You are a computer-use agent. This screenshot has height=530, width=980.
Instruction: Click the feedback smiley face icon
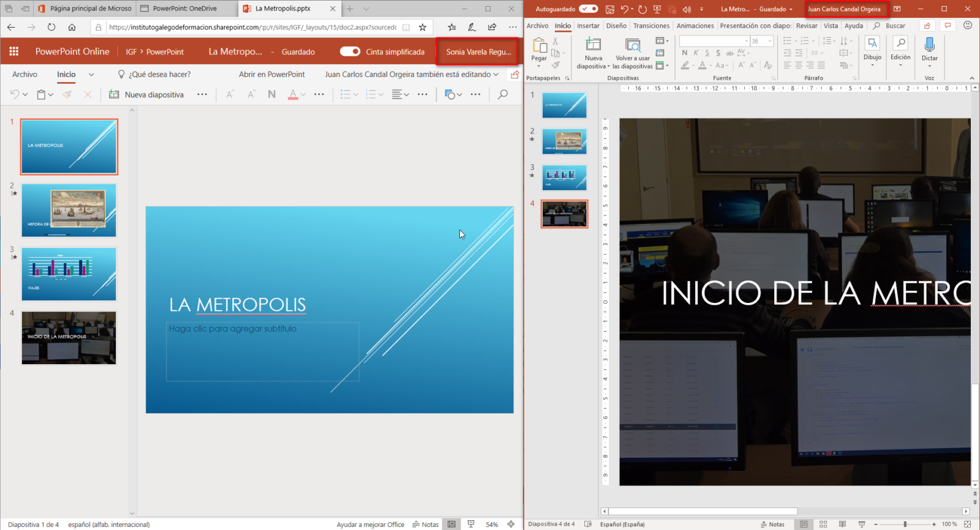tap(968, 26)
